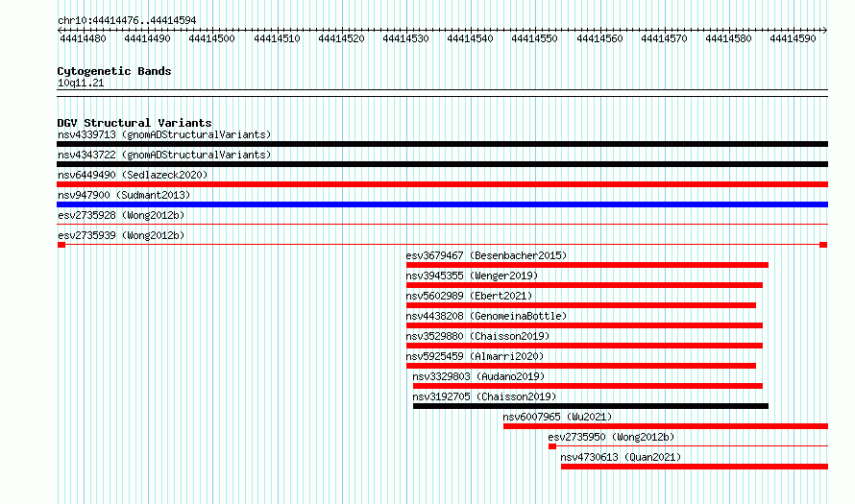Viewport: 855px width, 504px height.
Task: Click ruler position 44414480
Action: 83,38
